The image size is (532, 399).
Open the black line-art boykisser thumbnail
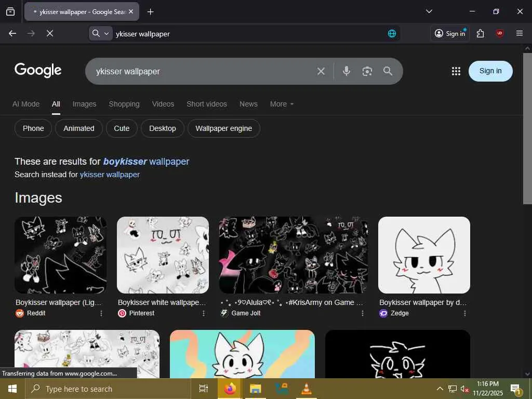397,354
